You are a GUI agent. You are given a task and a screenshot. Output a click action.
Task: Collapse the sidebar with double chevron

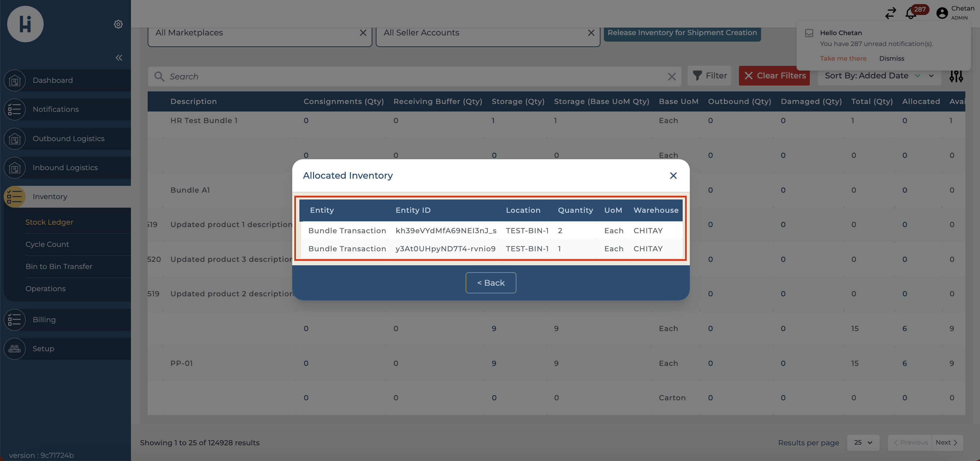coord(119,58)
